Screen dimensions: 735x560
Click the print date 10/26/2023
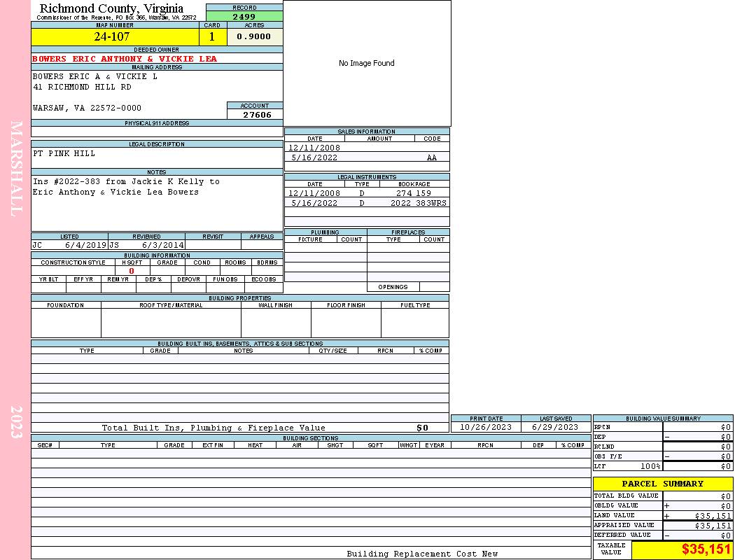(485, 427)
